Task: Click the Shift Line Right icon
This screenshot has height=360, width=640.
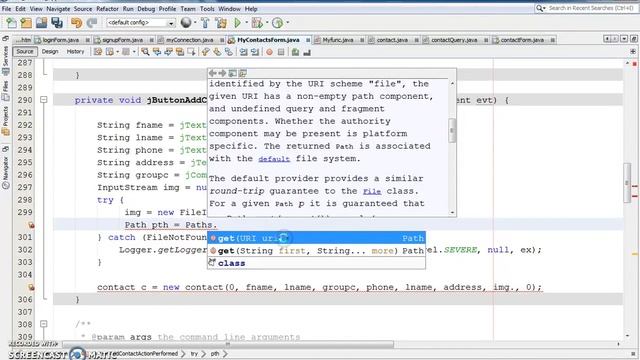Action: pyautogui.click(x=255, y=52)
